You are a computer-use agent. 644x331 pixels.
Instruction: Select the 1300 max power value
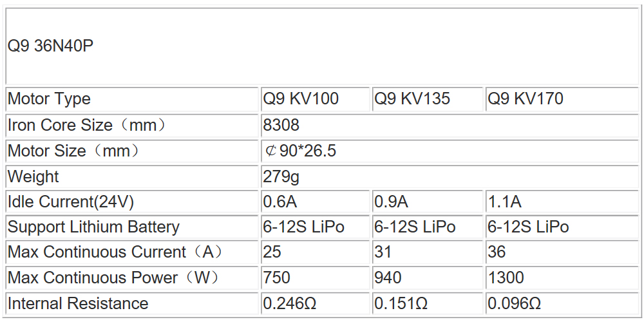pos(506,278)
